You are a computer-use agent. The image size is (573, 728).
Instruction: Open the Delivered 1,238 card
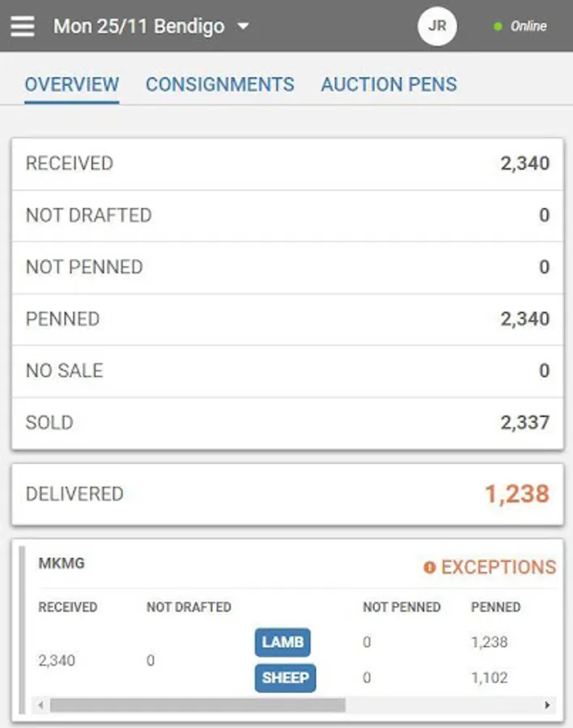pyautogui.click(x=287, y=494)
